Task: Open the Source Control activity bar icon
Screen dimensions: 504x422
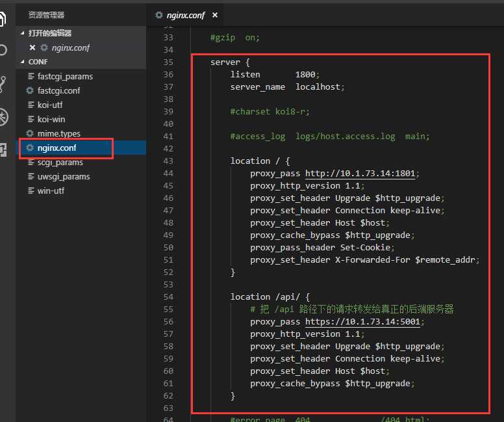Action: pos(3,85)
